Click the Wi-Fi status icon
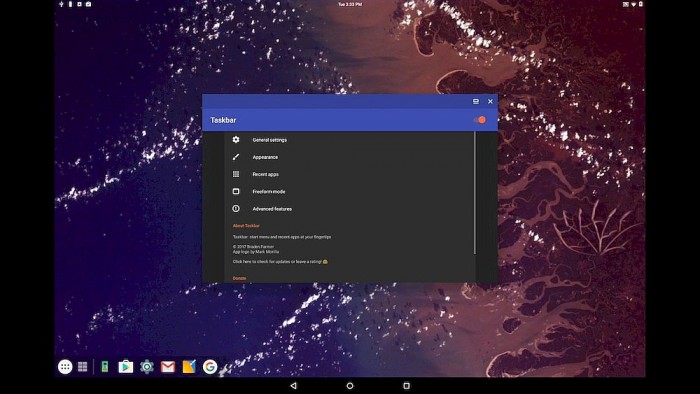 click(633, 4)
